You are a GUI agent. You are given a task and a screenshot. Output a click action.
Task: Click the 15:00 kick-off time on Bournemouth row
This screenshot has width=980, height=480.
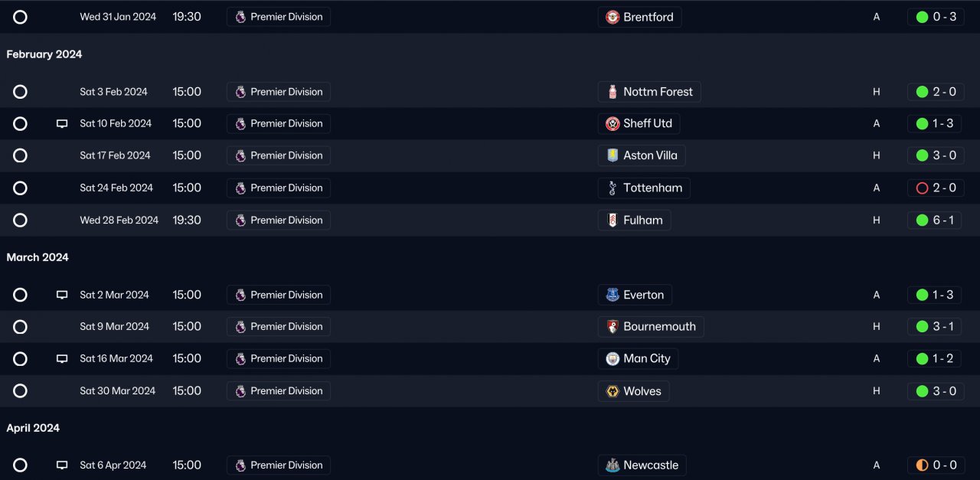point(187,327)
